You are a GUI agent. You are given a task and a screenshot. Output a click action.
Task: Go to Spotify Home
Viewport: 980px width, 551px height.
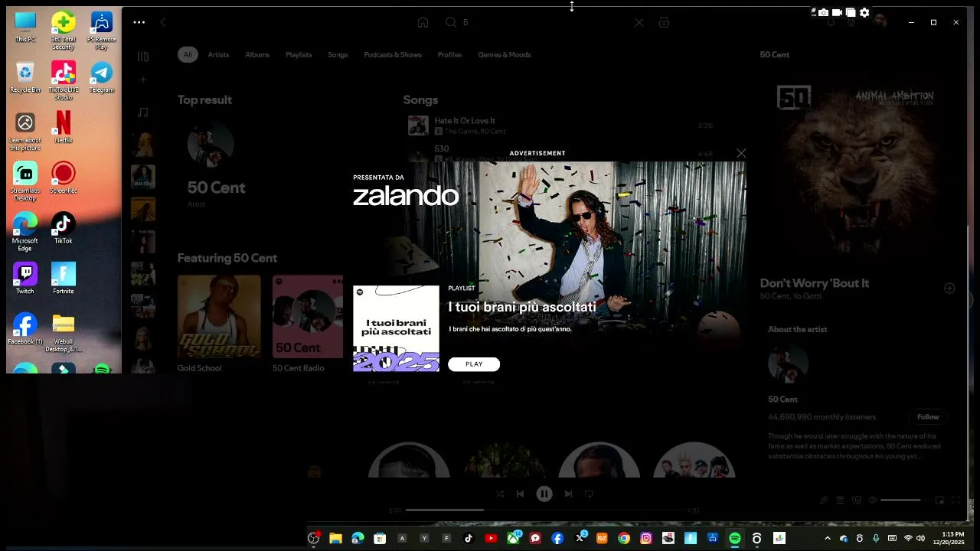[x=423, y=22]
